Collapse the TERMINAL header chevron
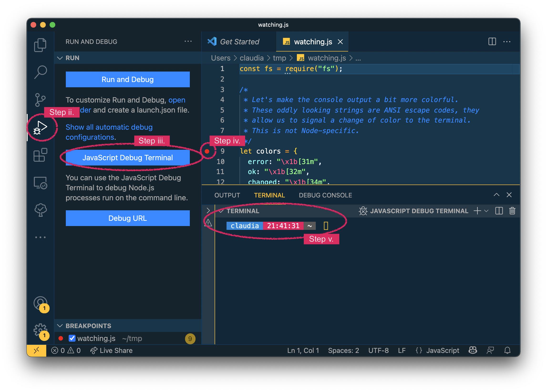547x392 pixels. 222,211
